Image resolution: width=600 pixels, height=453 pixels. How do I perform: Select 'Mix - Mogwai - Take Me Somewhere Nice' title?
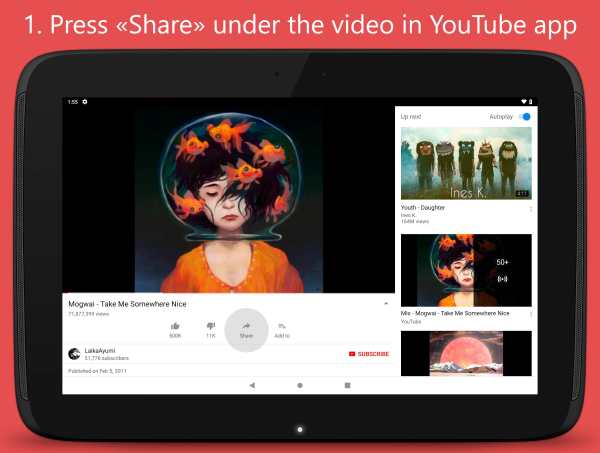point(455,313)
